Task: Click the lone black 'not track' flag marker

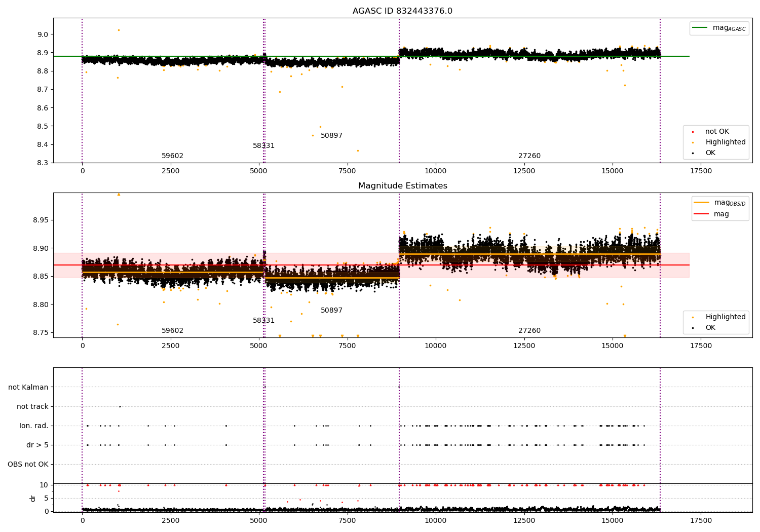Action: (120, 406)
